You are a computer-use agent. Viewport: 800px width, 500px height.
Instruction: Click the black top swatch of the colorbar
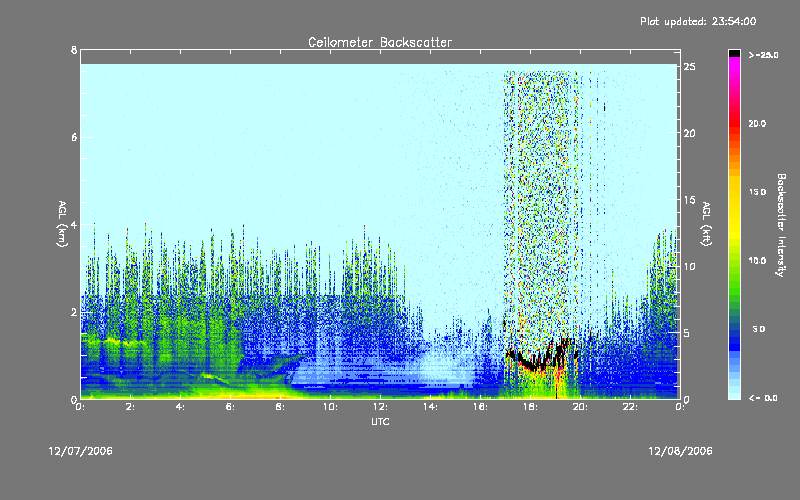point(734,53)
